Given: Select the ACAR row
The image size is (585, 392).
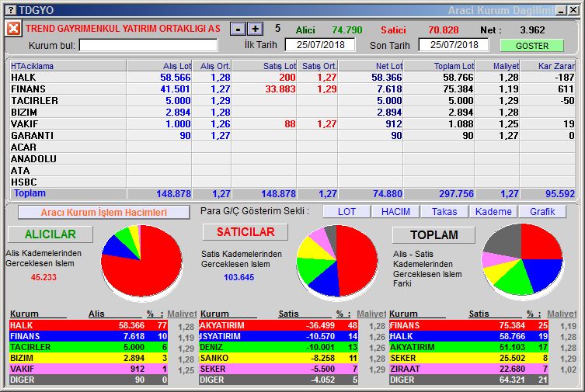Looking at the screenshot, I should [292, 147].
